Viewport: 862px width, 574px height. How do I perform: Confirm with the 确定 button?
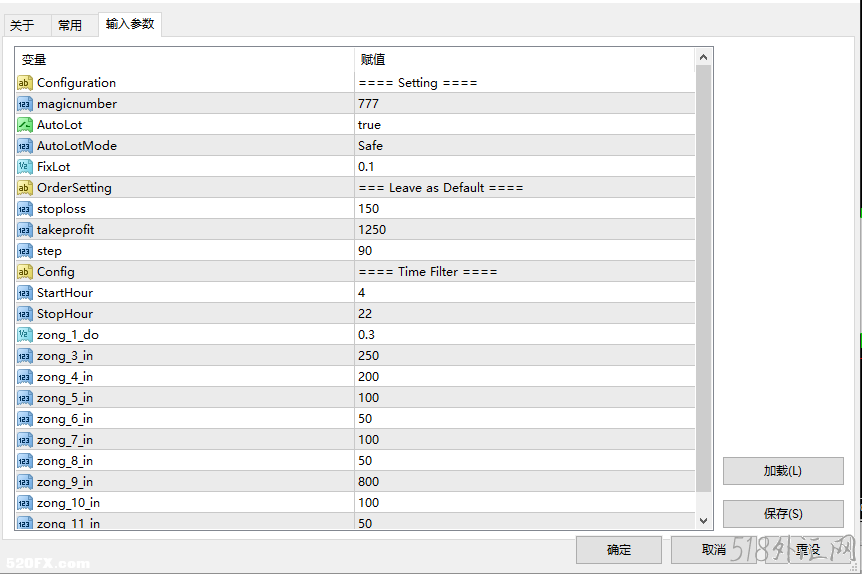(618, 549)
